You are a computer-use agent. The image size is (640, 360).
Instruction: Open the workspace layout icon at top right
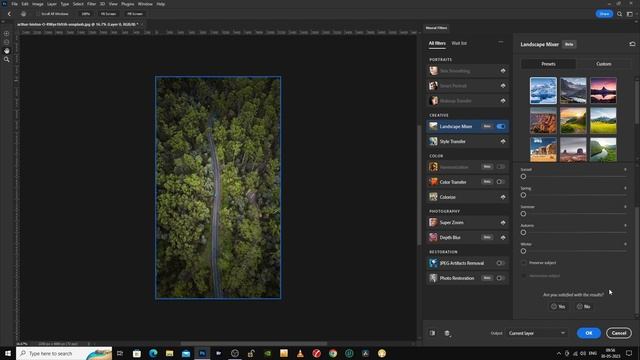pyautogui.click(x=630, y=14)
